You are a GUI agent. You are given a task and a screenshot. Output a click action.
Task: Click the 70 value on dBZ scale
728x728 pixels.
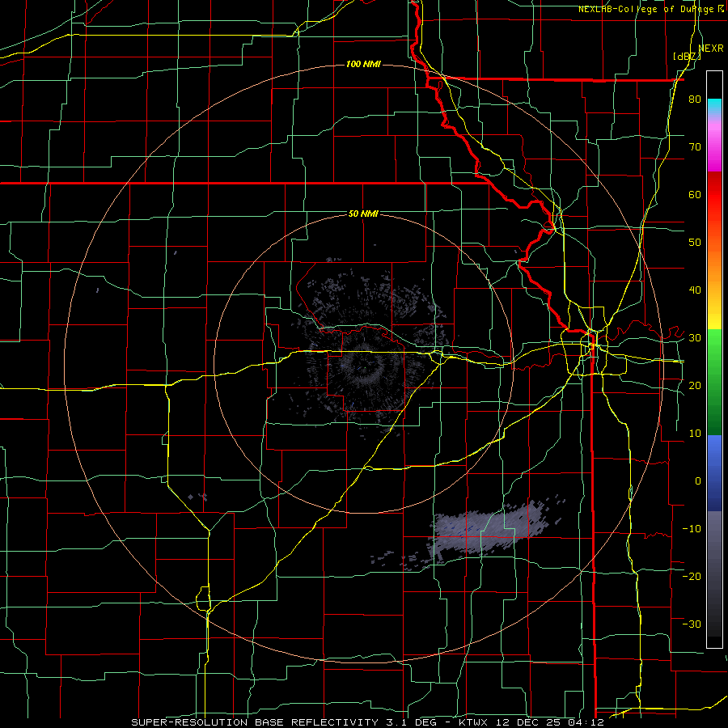(695, 147)
